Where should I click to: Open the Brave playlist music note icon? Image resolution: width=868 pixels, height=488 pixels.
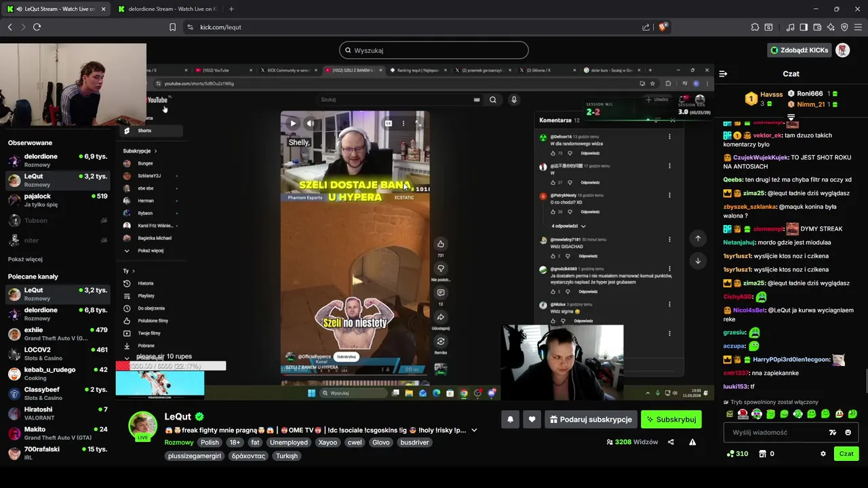[x=791, y=27]
